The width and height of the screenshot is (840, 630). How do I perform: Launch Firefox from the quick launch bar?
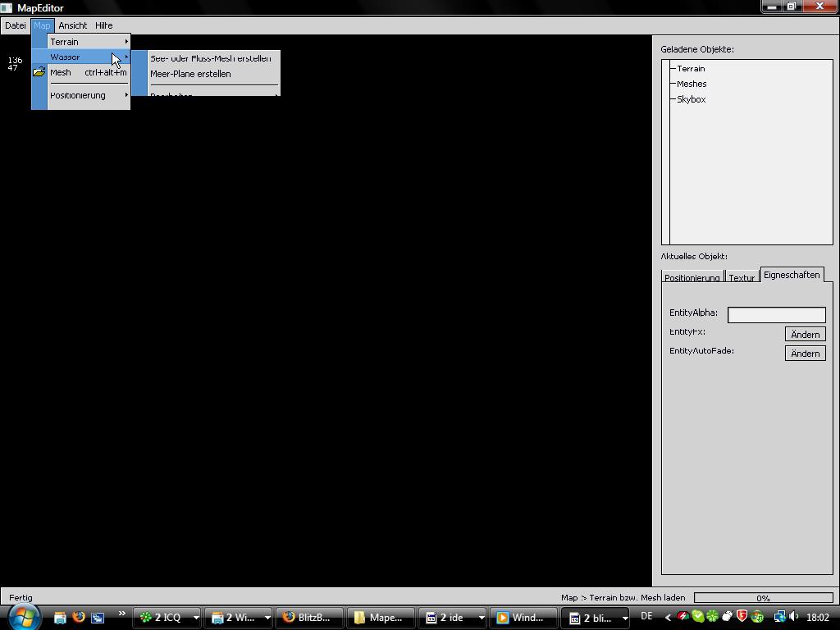point(79,617)
